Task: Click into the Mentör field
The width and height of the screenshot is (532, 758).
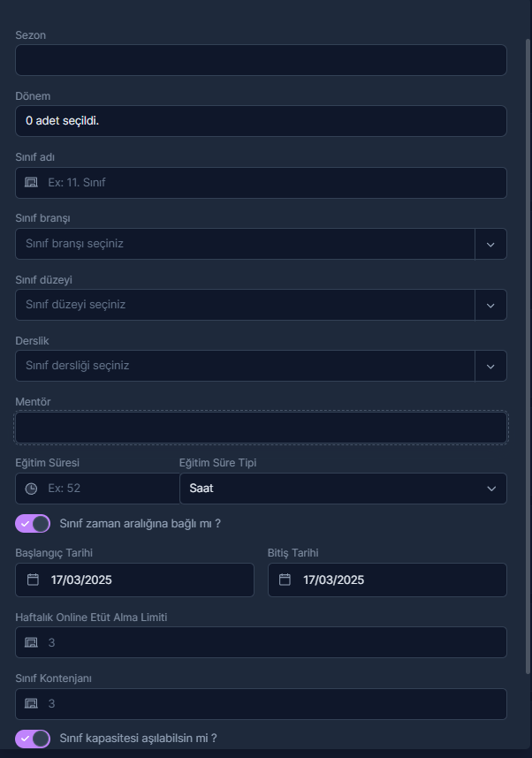Action: [262, 428]
